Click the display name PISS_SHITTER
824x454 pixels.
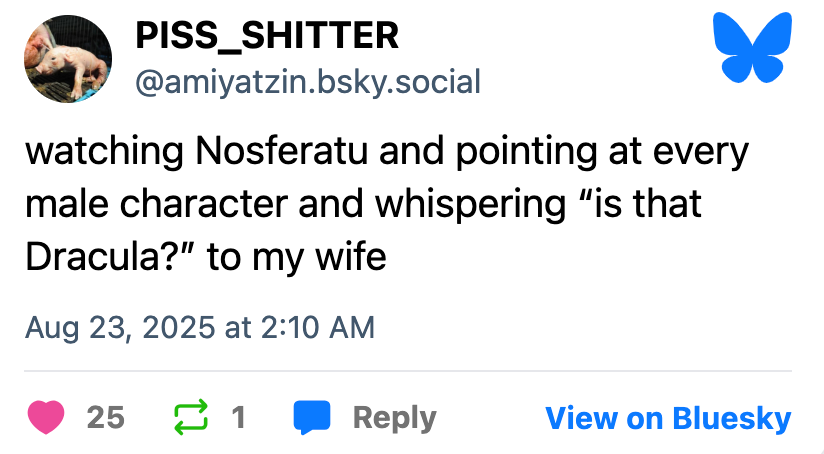(x=267, y=37)
